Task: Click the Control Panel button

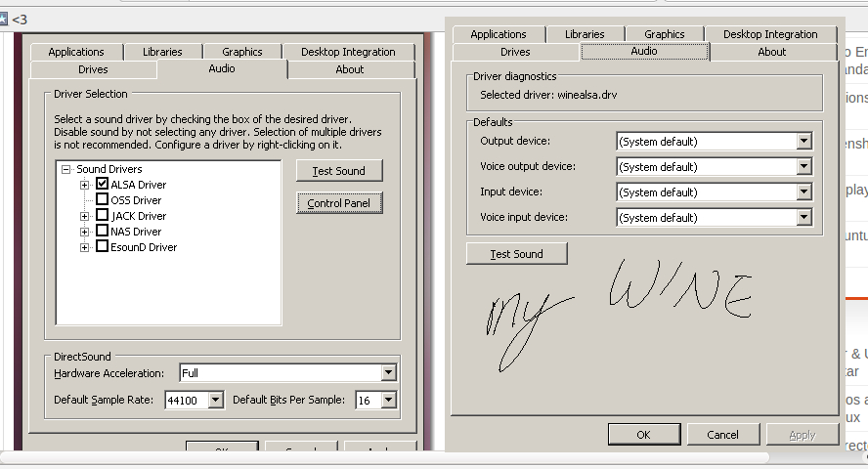Action: pos(339,203)
